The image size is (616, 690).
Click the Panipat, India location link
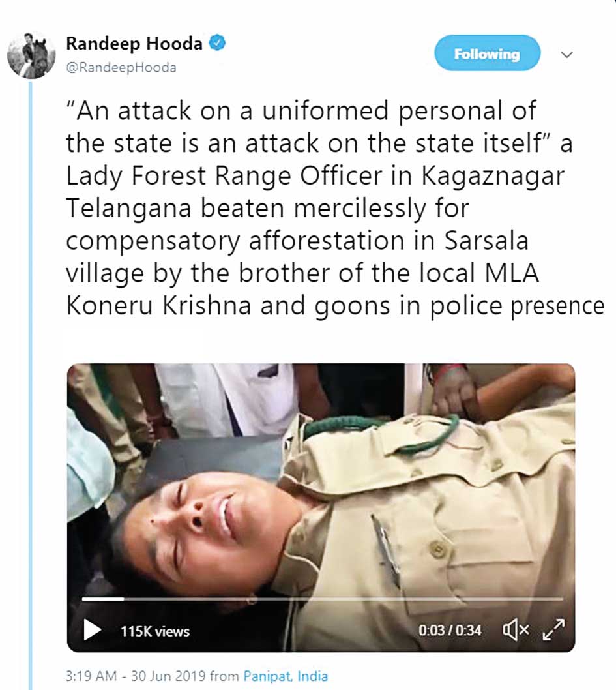[286, 676]
